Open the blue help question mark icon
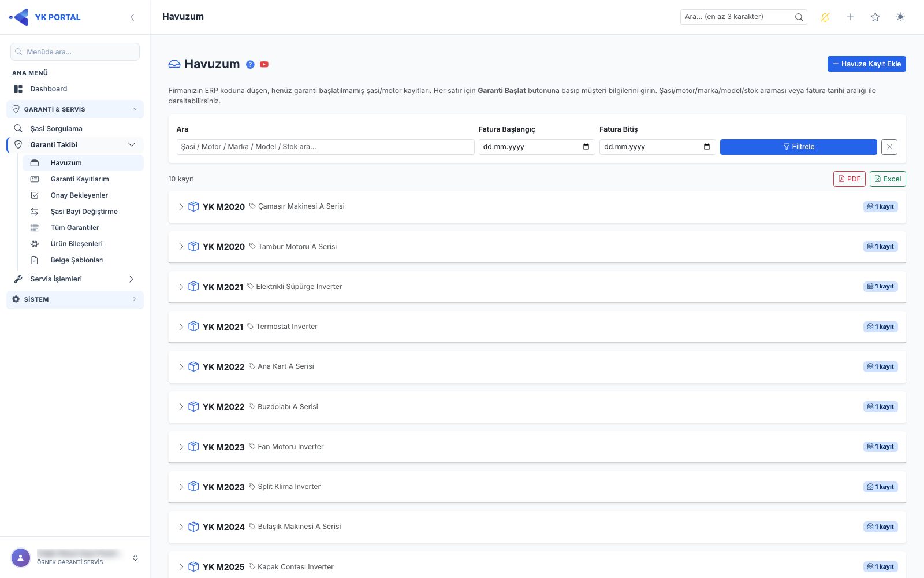This screenshot has height=578, width=924. coord(250,65)
